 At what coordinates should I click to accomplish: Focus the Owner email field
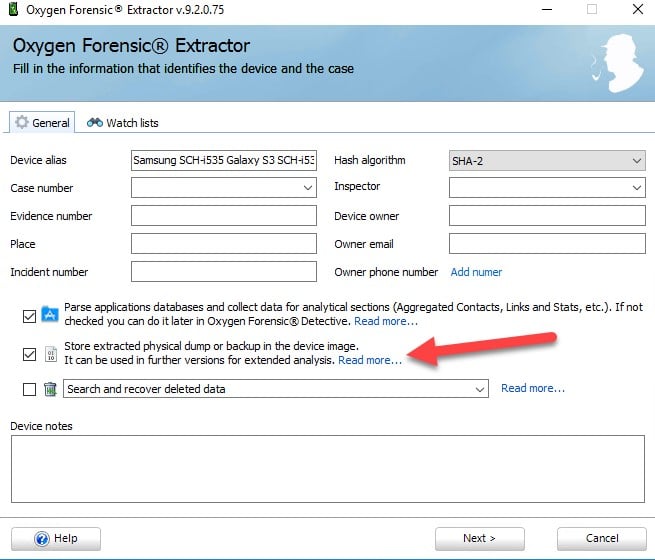coord(547,243)
